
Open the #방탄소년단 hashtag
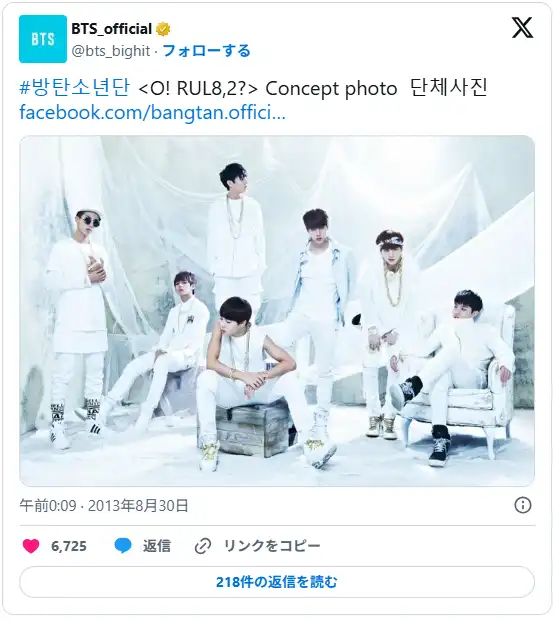[75, 88]
